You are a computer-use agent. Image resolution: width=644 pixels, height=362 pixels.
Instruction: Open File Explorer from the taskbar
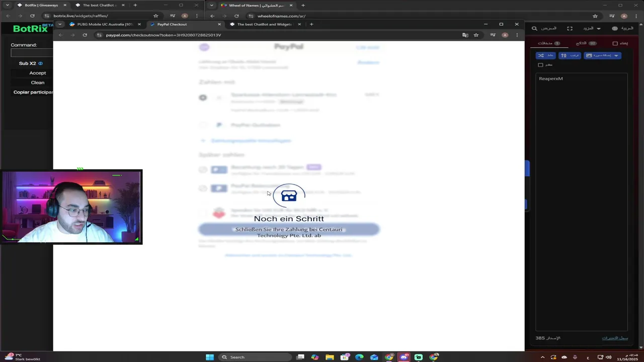click(330, 357)
